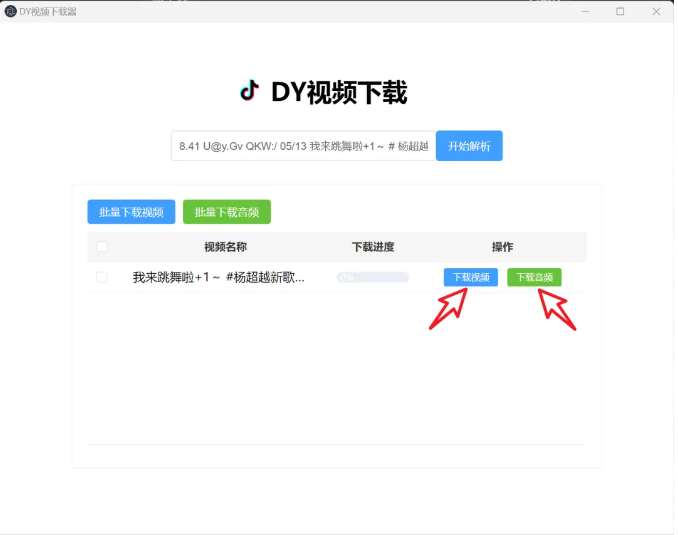
Task: Click the video title 我来跳舞啦+1 text
Action: tap(218, 277)
